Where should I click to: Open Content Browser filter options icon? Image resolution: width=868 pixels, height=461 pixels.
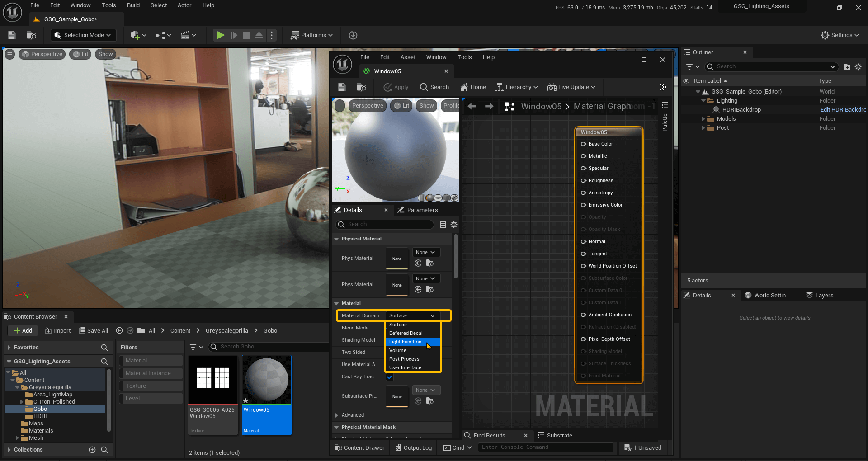click(x=197, y=347)
